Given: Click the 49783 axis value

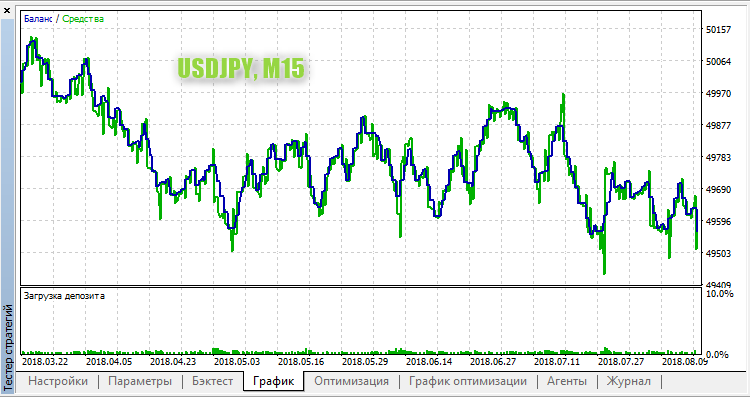Looking at the screenshot, I should (x=718, y=157).
